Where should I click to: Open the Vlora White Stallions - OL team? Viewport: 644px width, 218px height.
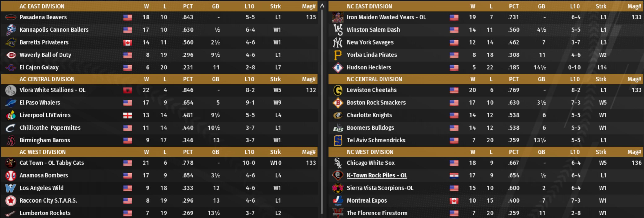tap(52, 90)
